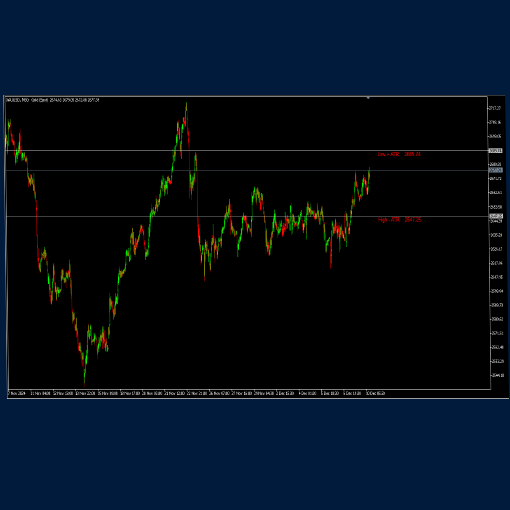Screen dimensions: 510x510
Task: Select the red 'Low + ATR' label
Action: (399, 154)
